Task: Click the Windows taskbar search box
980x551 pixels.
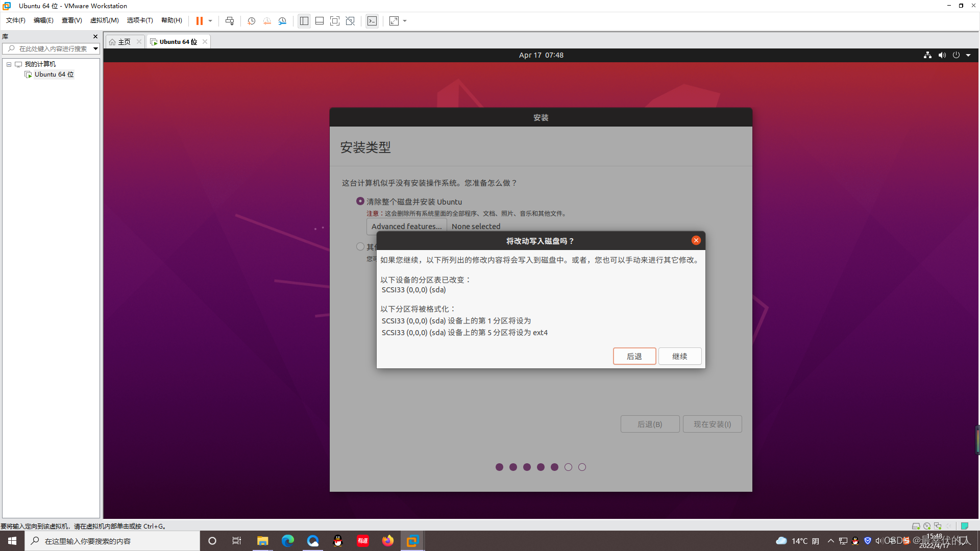Action: point(112,541)
